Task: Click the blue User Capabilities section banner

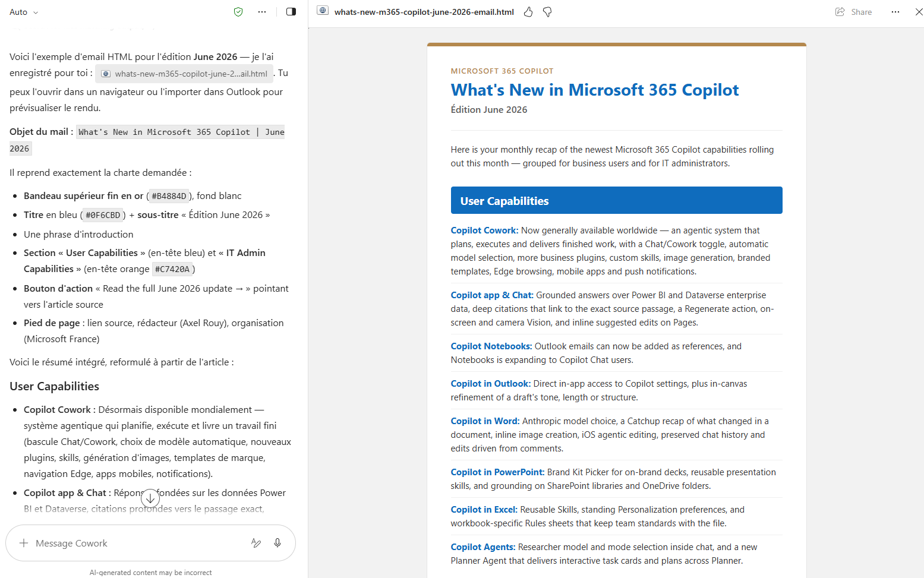Action: (x=616, y=200)
